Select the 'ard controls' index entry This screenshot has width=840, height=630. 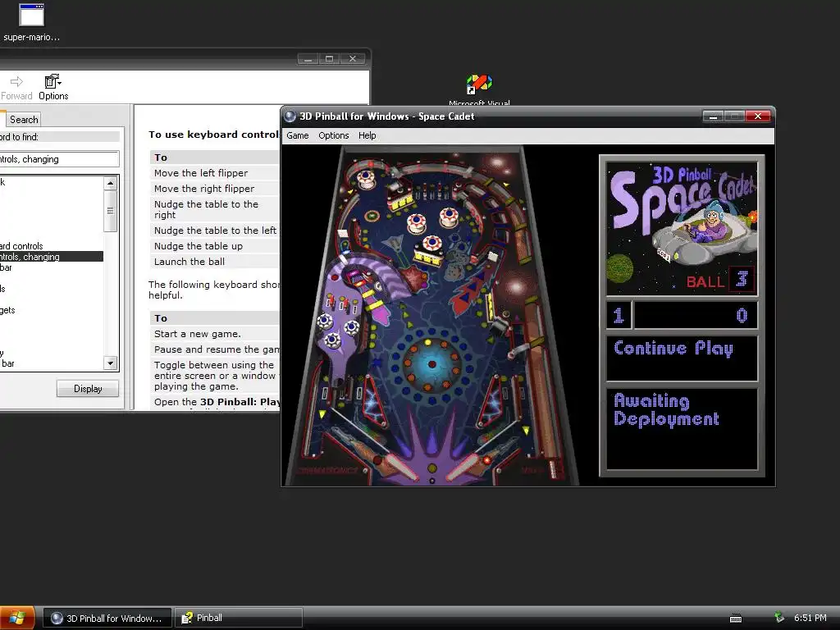click(21, 246)
